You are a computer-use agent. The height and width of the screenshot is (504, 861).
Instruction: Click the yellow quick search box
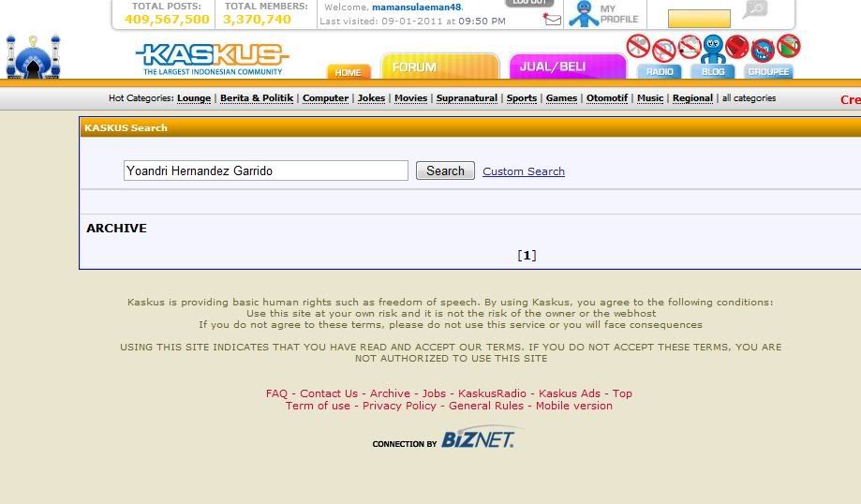pyautogui.click(x=699, y=19)
